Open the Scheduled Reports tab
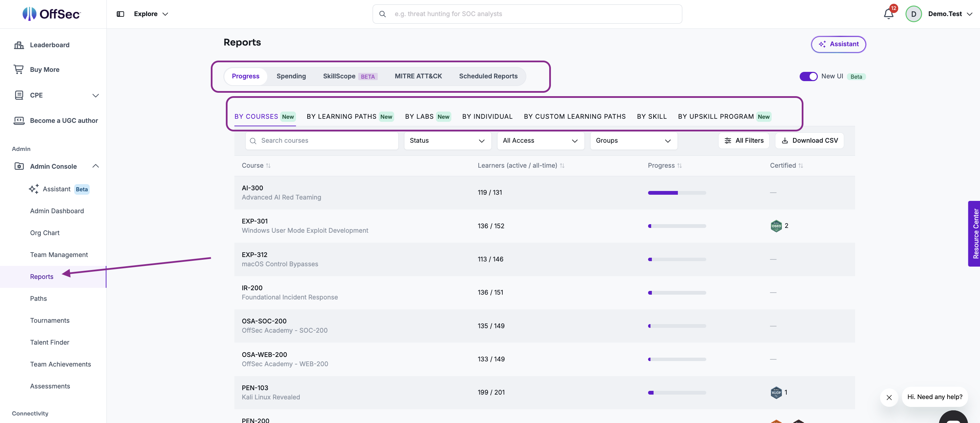 click(x=488, y=76)
